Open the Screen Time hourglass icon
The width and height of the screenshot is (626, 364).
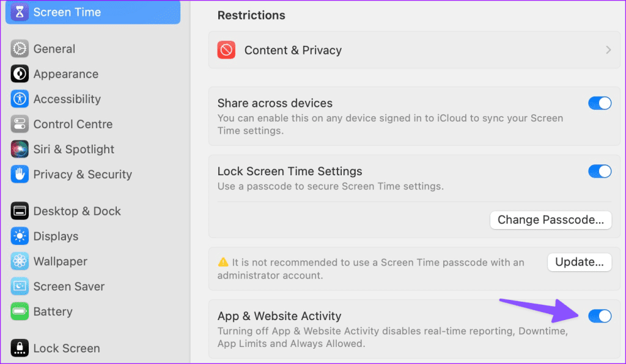(20, 12)
